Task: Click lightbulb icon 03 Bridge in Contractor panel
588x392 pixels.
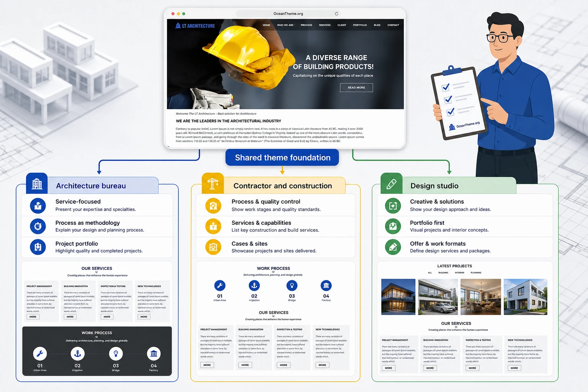Action: coord(292,286)
